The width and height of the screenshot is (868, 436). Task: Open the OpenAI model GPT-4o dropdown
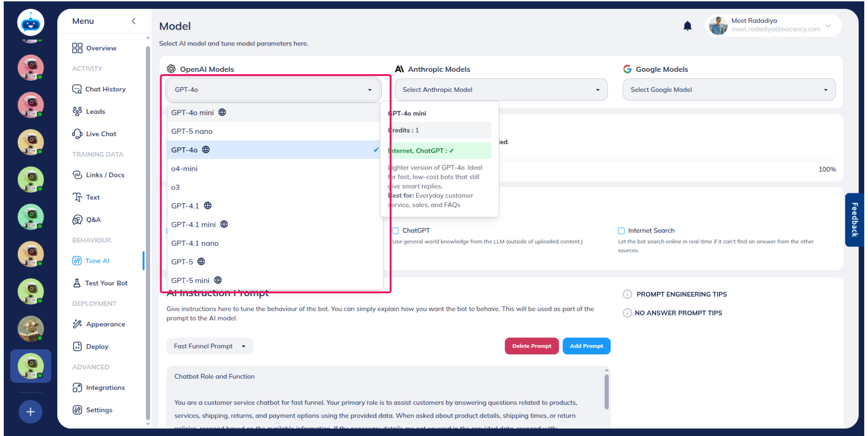coord(273,90)
